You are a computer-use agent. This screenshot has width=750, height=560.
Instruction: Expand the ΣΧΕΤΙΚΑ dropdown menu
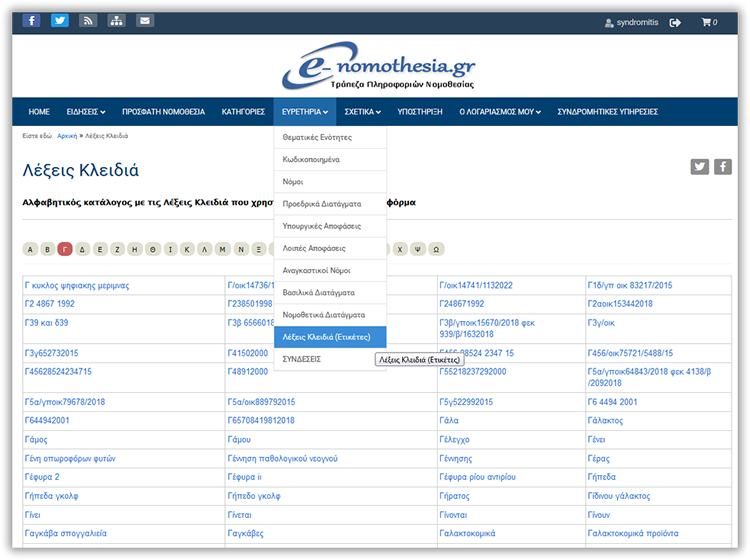pyautogui.click(x=358, y=112)
